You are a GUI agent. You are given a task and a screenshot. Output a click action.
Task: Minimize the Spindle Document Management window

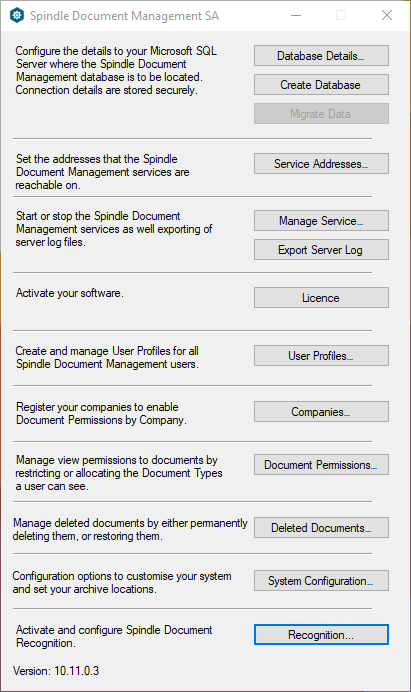[296, 15]
